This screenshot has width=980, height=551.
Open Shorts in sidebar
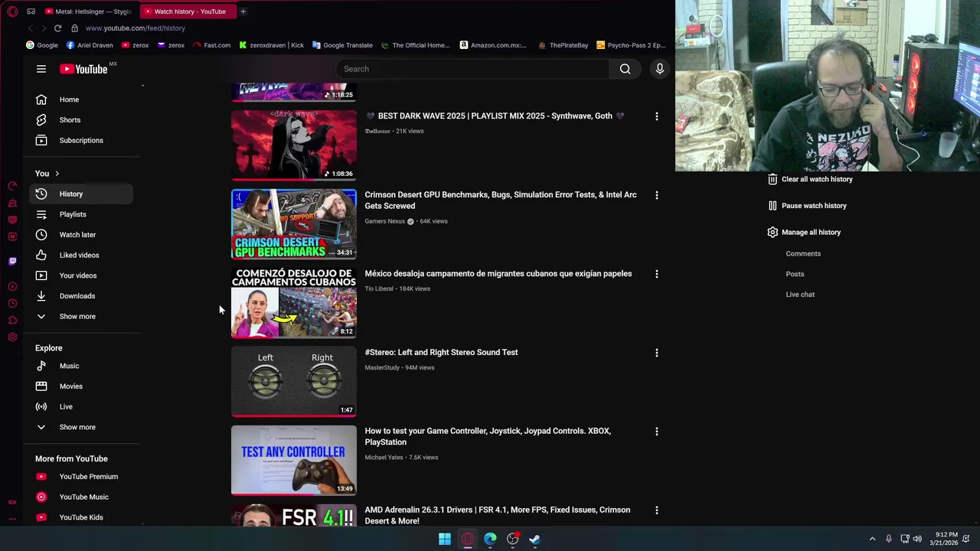[81, 120]
